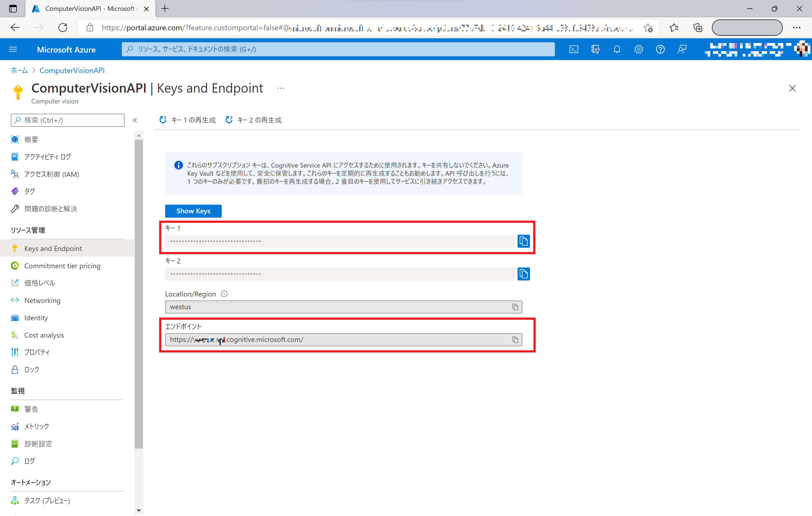
Task: Copy Key 1 to clipboard
Action: pos(523,241)
